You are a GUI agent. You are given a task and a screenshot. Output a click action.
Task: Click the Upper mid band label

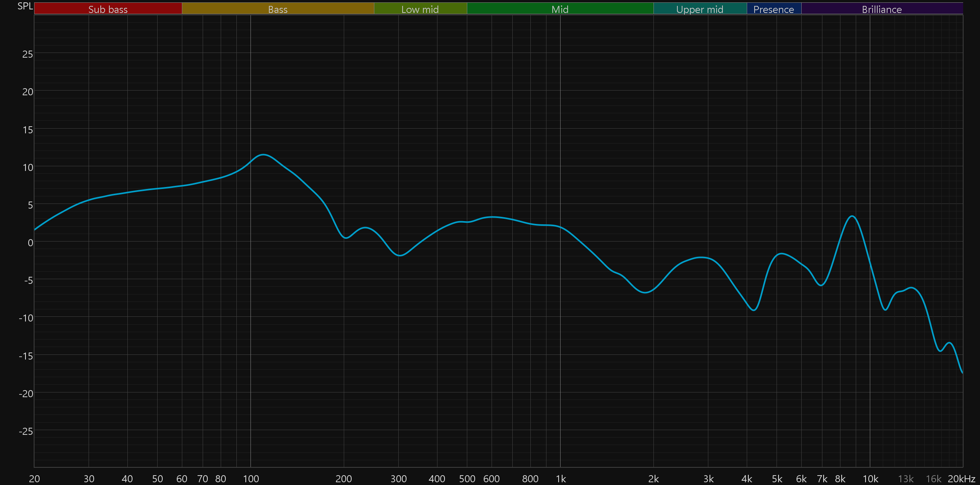[700, 9]
